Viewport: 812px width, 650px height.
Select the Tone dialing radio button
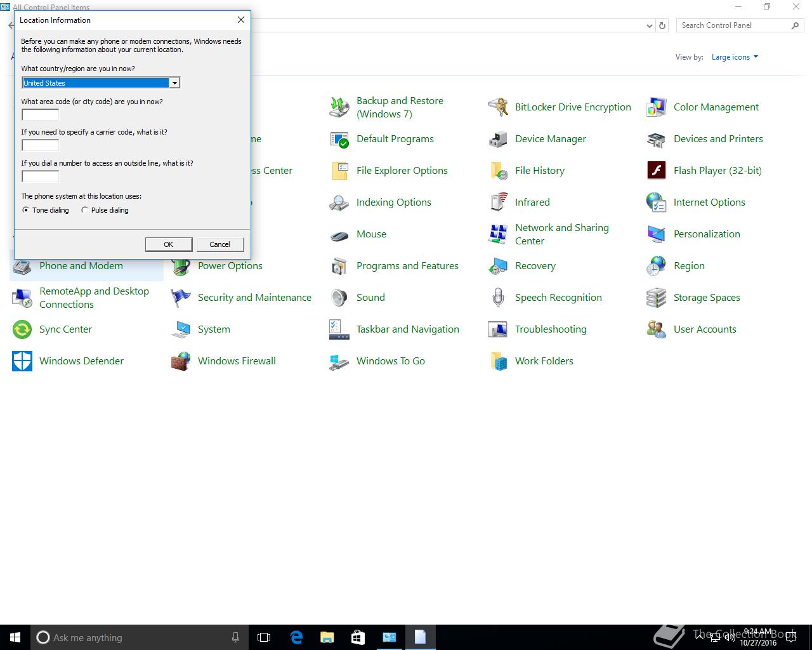click(x=26, y=210)
